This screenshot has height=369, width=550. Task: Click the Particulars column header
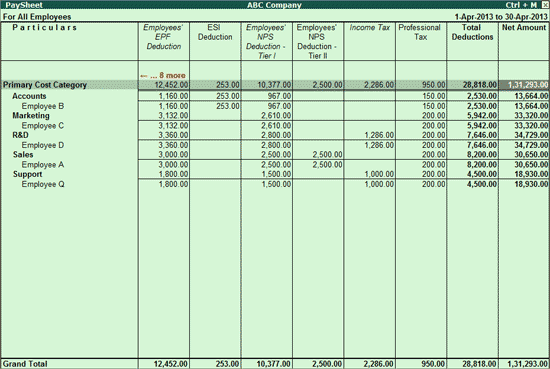[45, 27]
